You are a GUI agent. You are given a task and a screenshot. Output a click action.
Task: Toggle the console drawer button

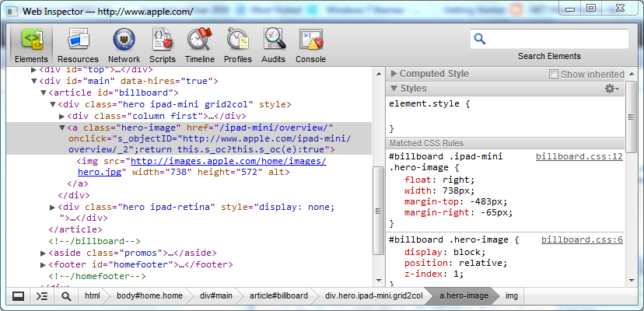pyautogui.click(x=42, y=295)
